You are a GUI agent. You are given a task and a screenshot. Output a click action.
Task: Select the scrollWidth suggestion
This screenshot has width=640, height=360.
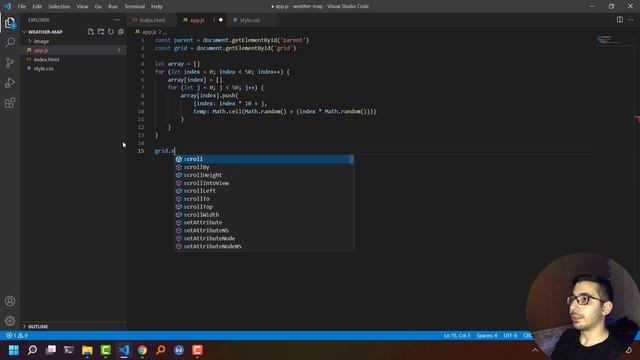[264, 215]
